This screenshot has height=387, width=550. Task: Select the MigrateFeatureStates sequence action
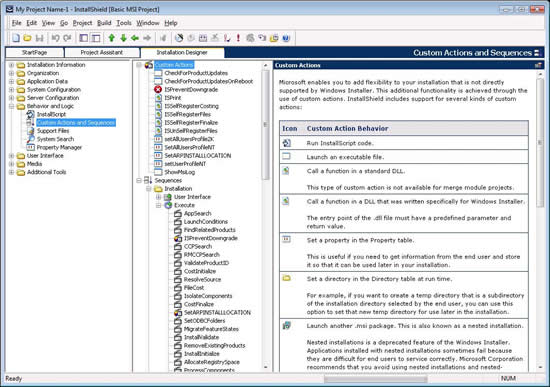pyautogui.click(x=211, y=329)
